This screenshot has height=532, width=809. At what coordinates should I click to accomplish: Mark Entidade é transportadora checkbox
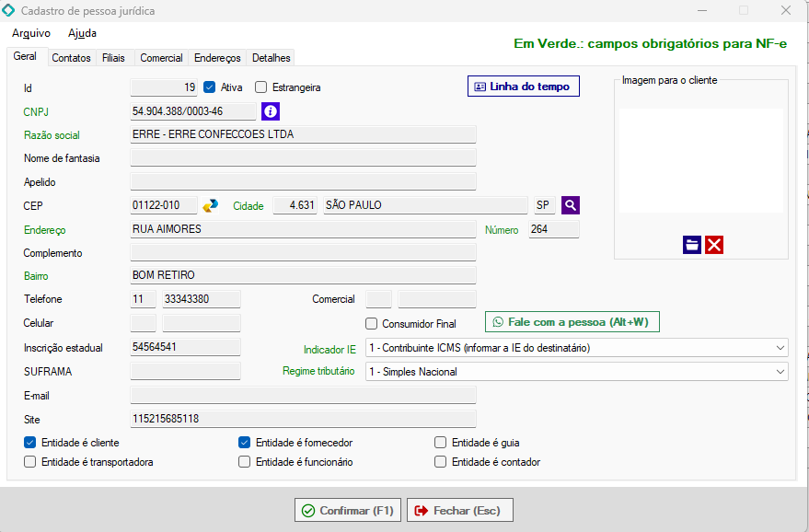click(30, 462)
